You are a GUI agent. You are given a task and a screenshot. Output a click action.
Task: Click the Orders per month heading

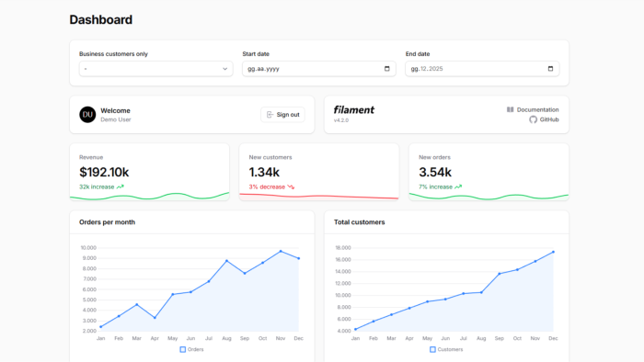tap(108, 222)
